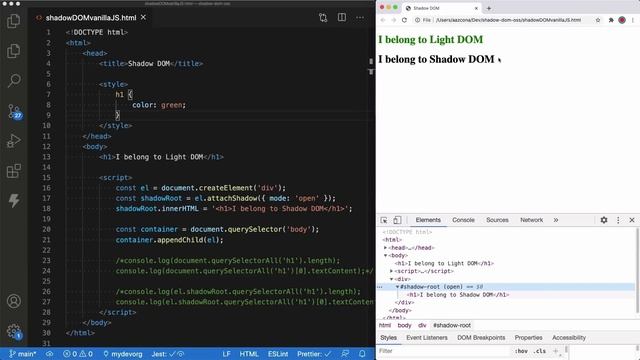Toggle the .cls class editor
The image size is (640, 360).
tap(539, 351)
